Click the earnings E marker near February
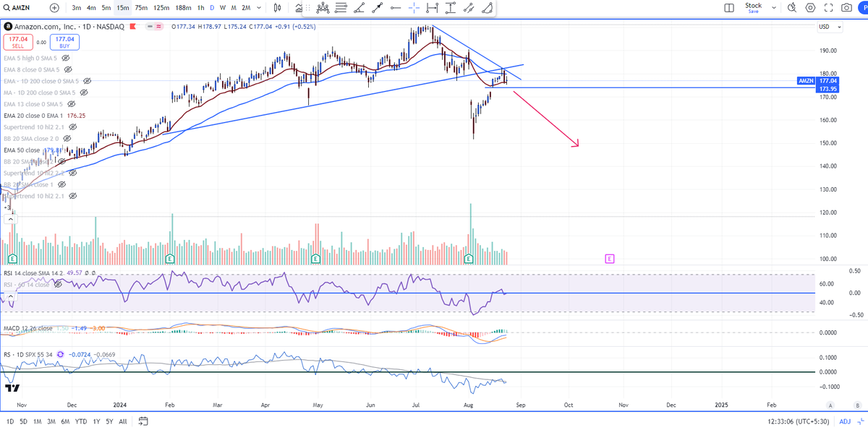868x430 pixels. (169, 258)
